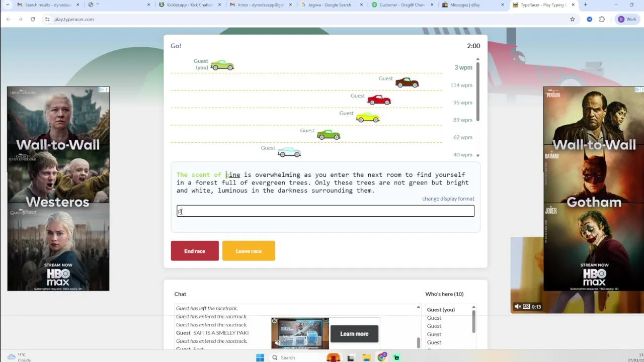
Task: Bookmark this page with the star icon
Action: click(572, 19)
